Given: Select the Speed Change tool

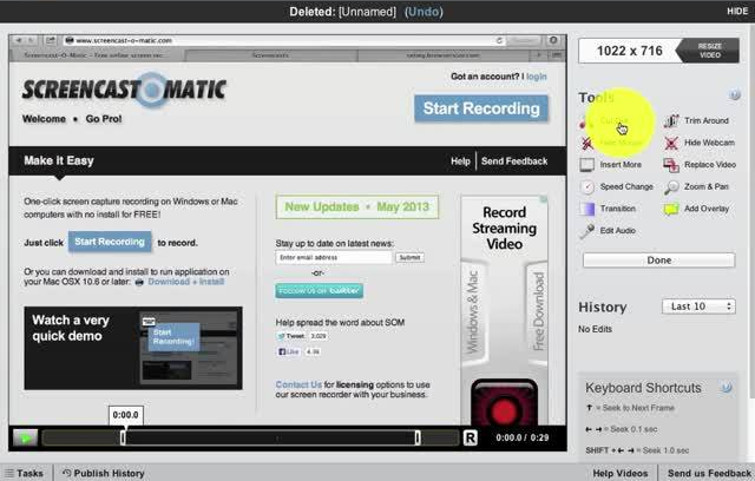Looking at the screenshot, I should [616, 187].
